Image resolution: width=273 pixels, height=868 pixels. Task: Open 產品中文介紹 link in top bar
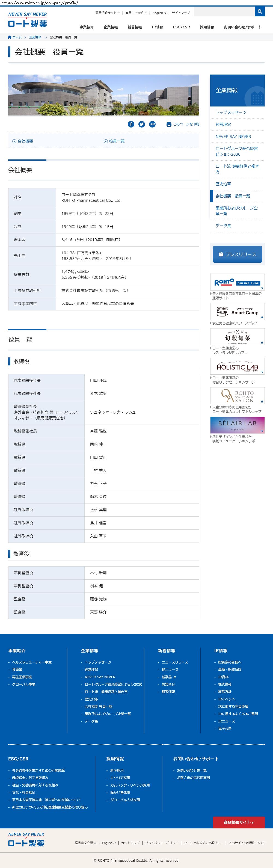click(136, 13)
